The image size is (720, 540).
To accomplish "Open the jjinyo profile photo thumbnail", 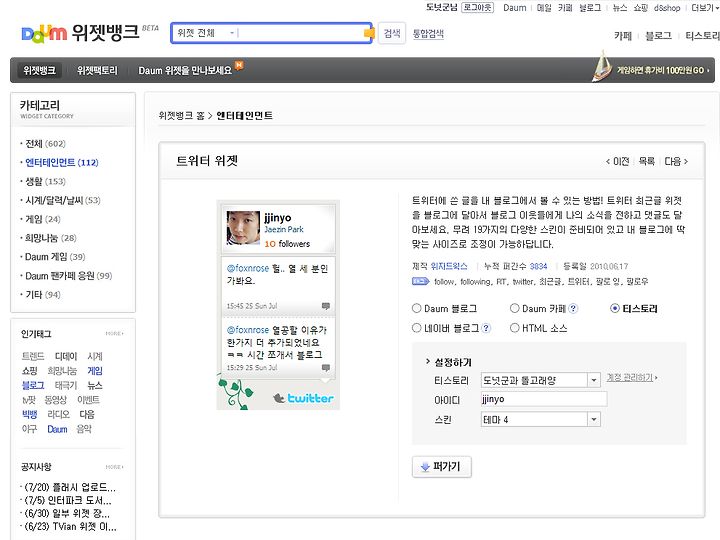I will pos(243,228).
